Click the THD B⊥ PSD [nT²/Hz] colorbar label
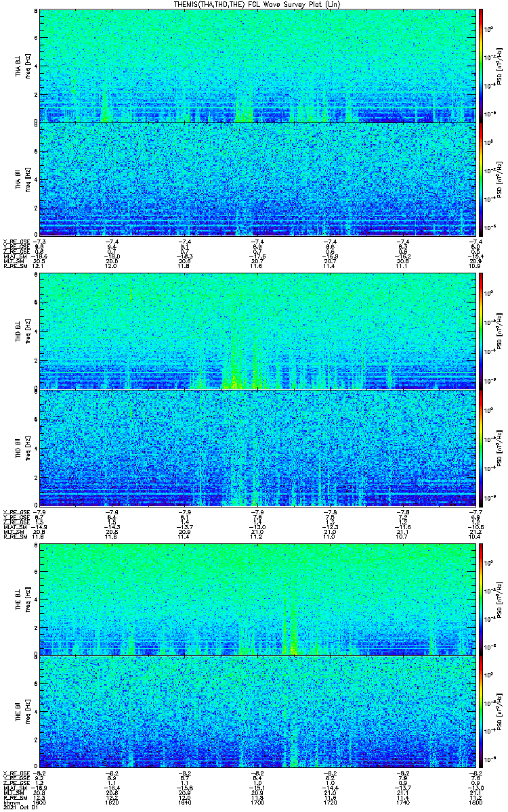Image resolution: width=508 pixels, height=812 pixels. point(499,332)
